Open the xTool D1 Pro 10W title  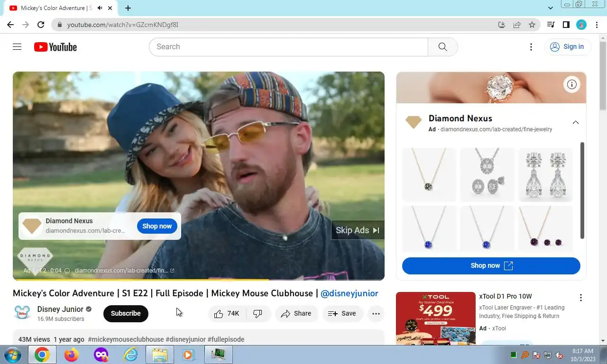(506, 296)
